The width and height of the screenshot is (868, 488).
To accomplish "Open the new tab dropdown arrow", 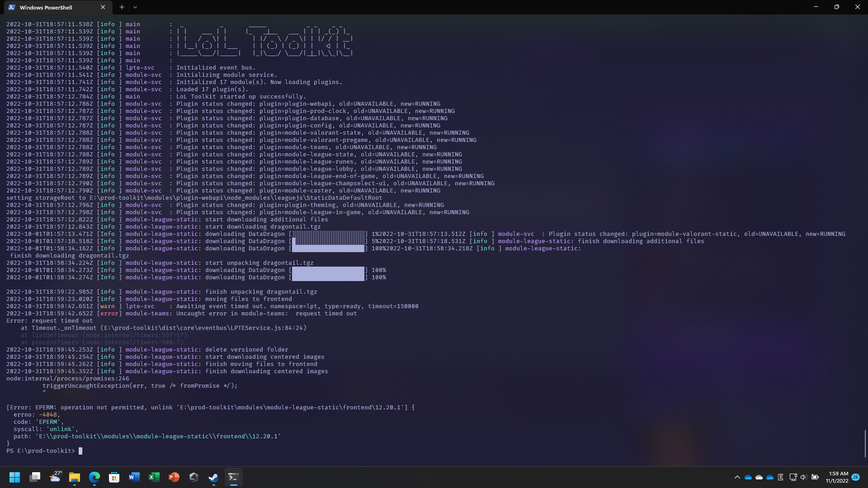I will coord(135,7).
